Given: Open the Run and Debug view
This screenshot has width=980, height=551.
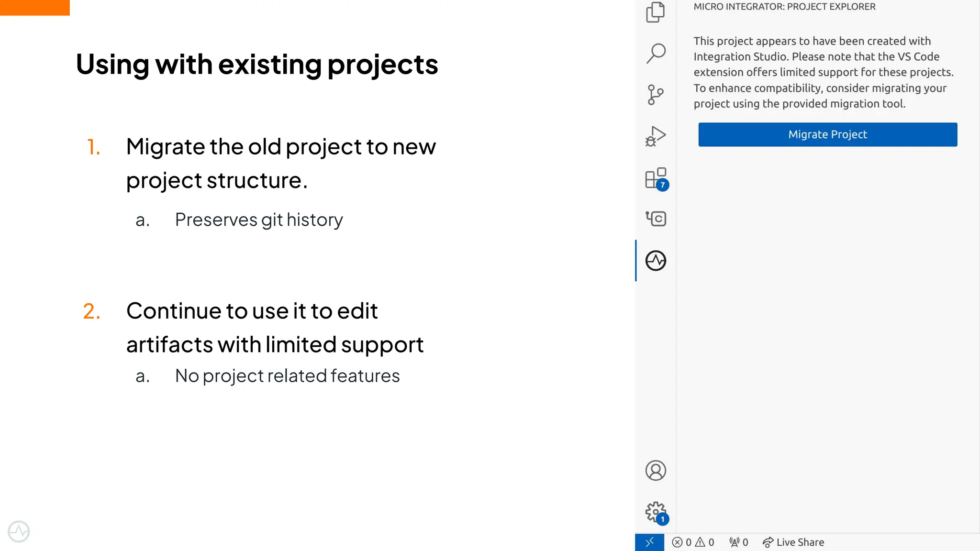Looking at the screenshot, I should point(655,136).
